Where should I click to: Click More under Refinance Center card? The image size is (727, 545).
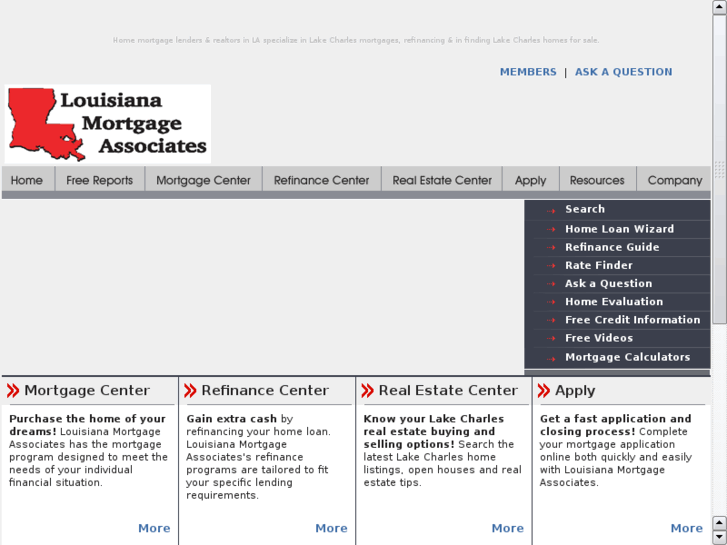tap(331, 528)
